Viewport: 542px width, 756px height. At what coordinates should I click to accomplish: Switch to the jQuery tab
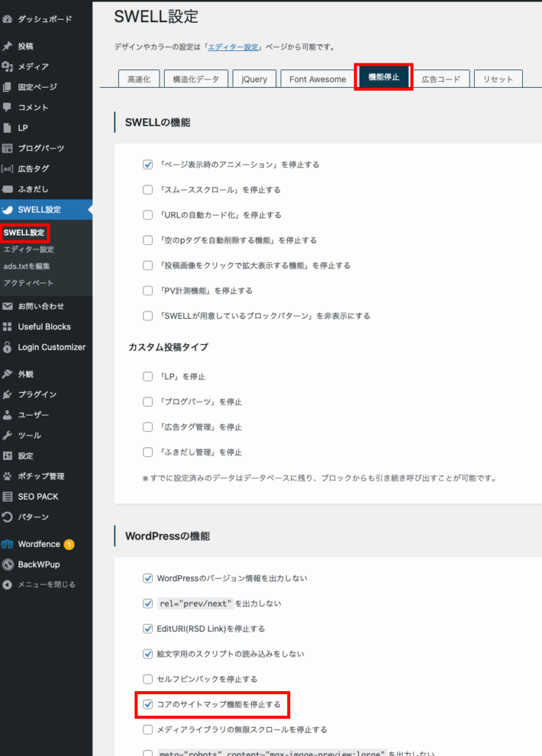[x=254, y=79]
